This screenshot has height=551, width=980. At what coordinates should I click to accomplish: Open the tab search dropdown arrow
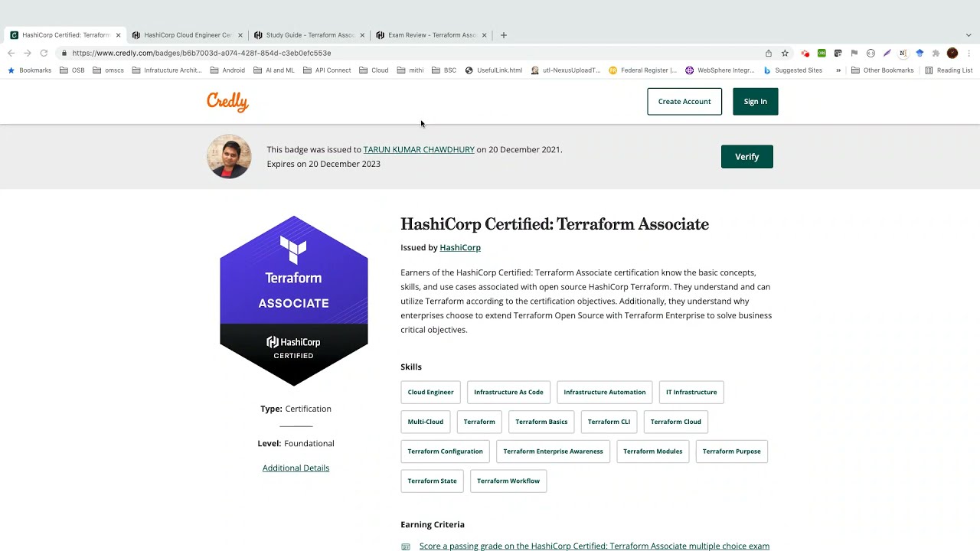(x=968, y=34)
